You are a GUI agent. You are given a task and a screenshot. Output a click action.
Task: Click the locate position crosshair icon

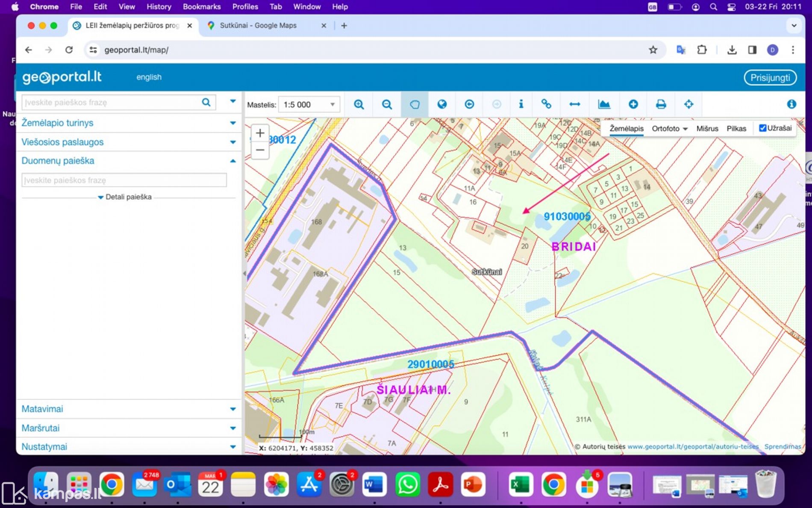[688, 104]
